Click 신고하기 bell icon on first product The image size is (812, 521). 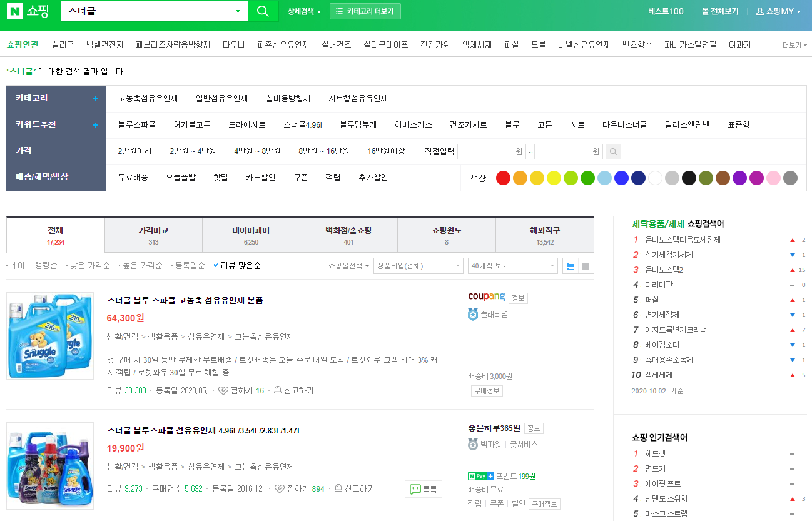(278, 391)
